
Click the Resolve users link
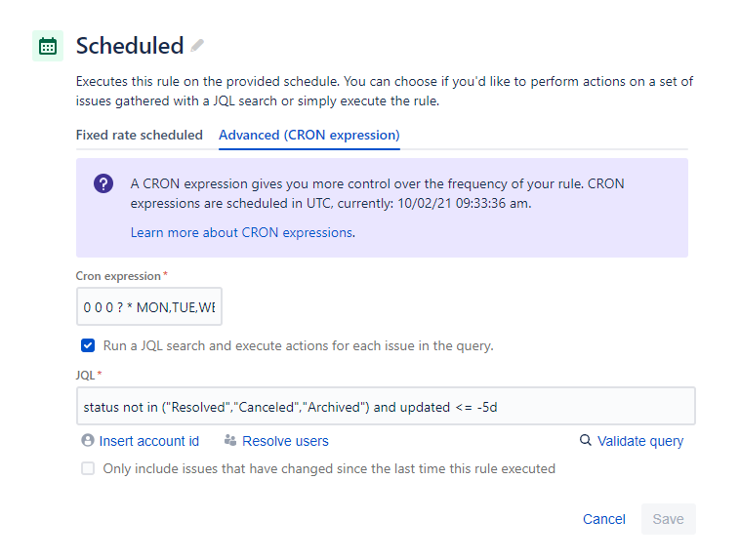tap(285, 441)
